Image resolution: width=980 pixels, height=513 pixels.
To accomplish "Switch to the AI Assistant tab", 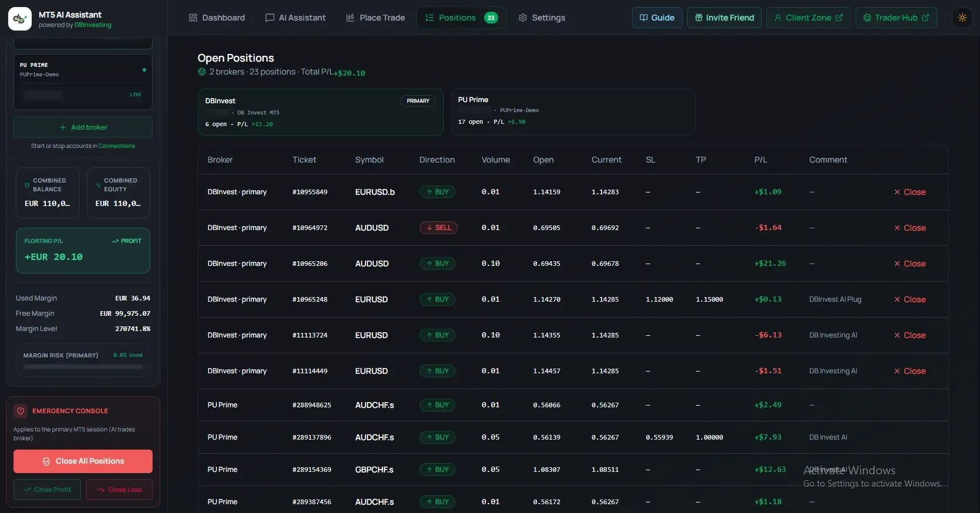I will click(295, 18).
